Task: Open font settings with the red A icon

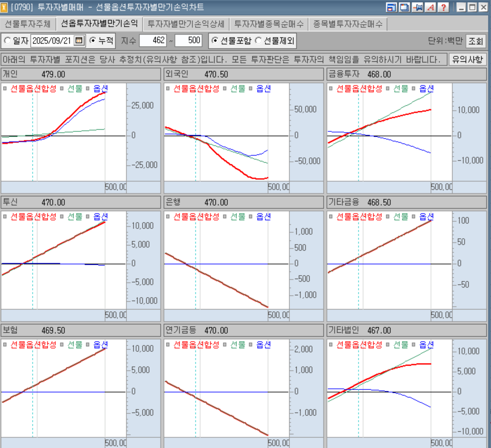Action: coord(430,7)
